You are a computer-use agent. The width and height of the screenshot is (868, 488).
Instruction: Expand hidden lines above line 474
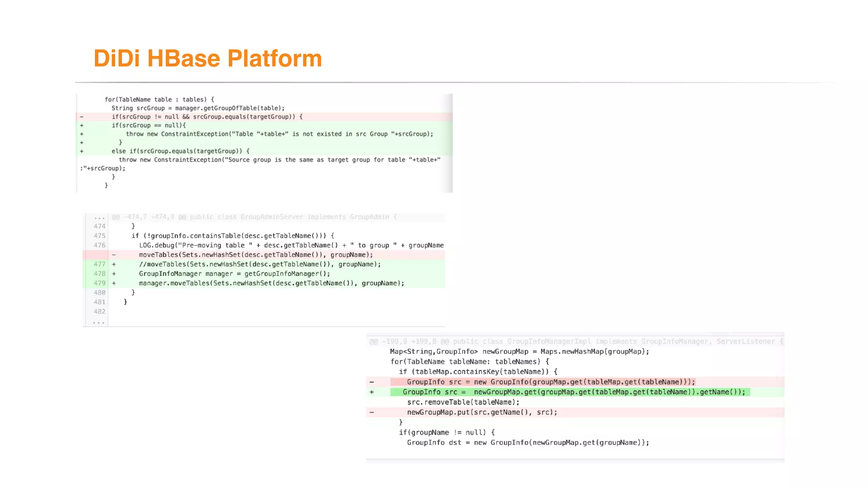tap(100, 217)
